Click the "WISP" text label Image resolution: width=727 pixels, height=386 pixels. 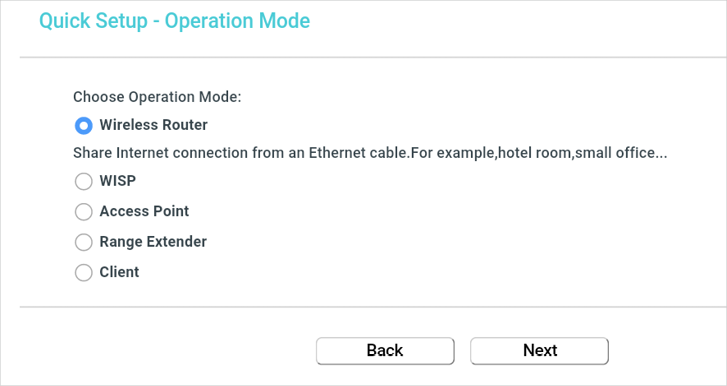click(x=118, y=181)
